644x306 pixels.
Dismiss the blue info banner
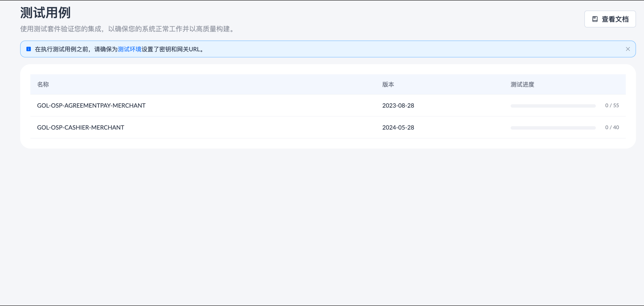tap(628, 49)
